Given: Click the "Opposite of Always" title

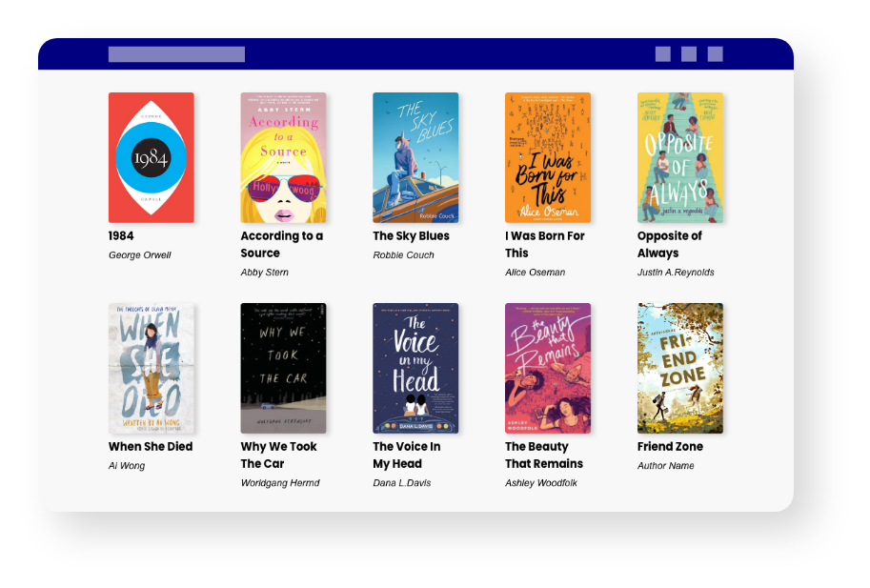Looking at the screenshot, I should (670, 244).
